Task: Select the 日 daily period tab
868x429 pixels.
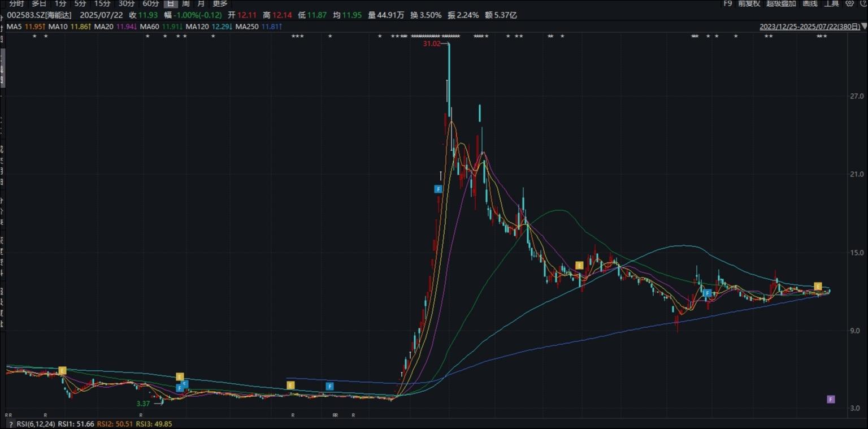Action: tap(171, 3)
